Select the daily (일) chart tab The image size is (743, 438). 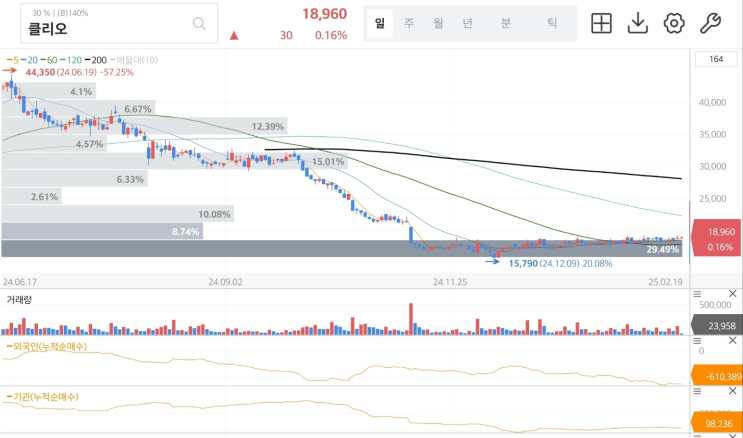pyautogui.click(x=380, y=23)
